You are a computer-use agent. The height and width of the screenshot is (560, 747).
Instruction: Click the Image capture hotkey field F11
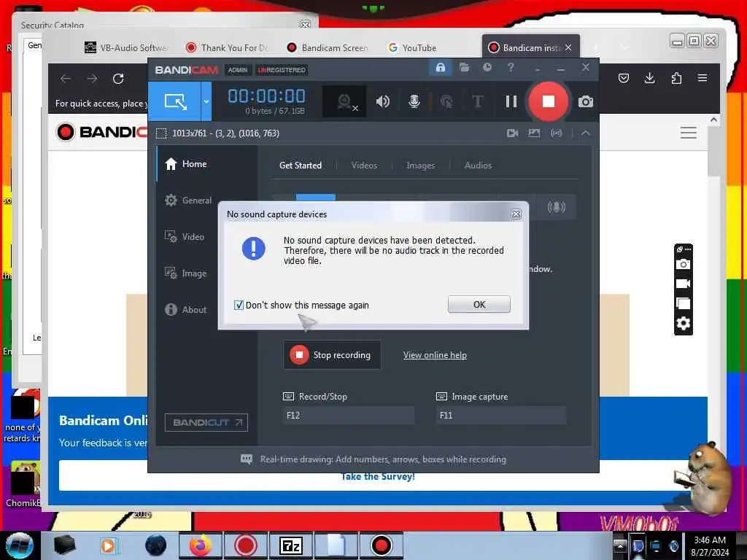[500, 415]
